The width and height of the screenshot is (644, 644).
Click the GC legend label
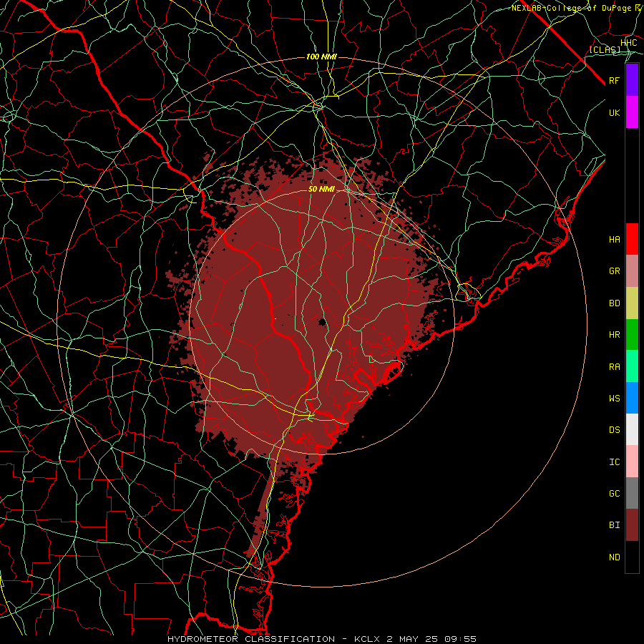[x=615, y=494]
